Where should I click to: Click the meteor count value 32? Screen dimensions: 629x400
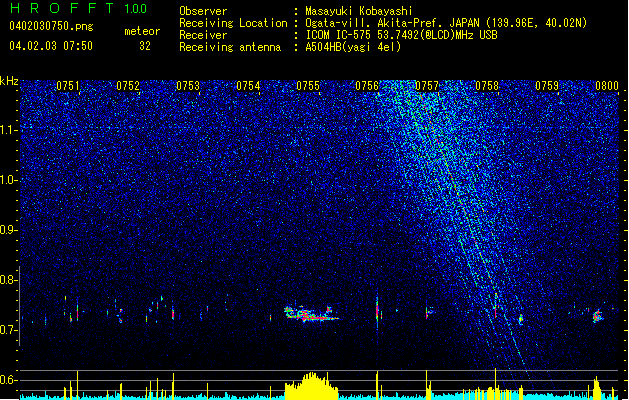tap(145, 46)
